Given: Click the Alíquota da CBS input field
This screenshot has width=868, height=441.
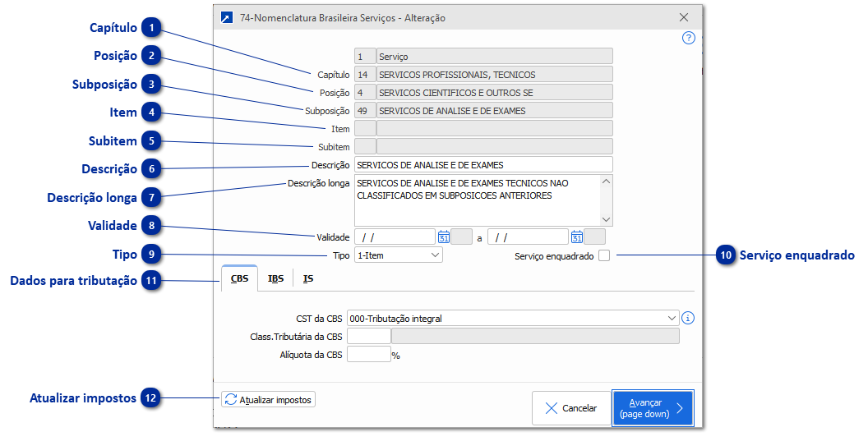Looking at the screenshot, I should [368, 355].
